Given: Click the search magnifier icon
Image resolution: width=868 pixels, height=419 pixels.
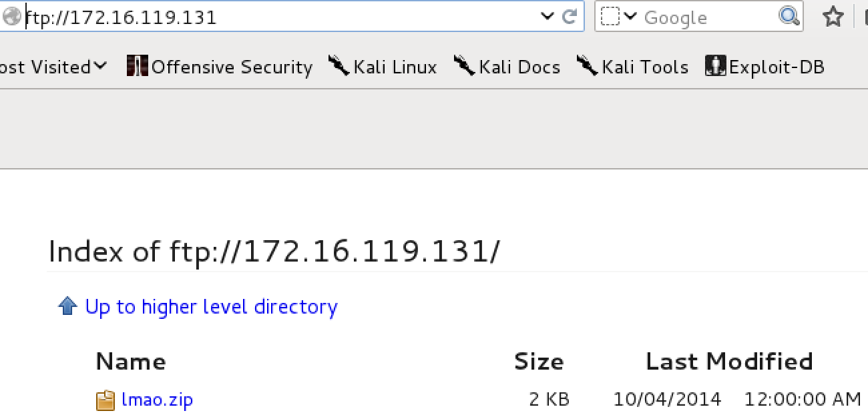Looking at the screenshot, I should click(789, 16).
